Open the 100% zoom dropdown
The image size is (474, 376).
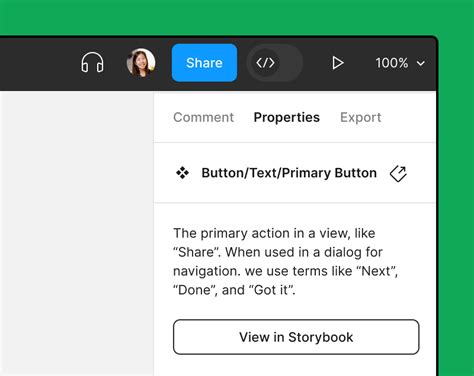click(400, 63)
